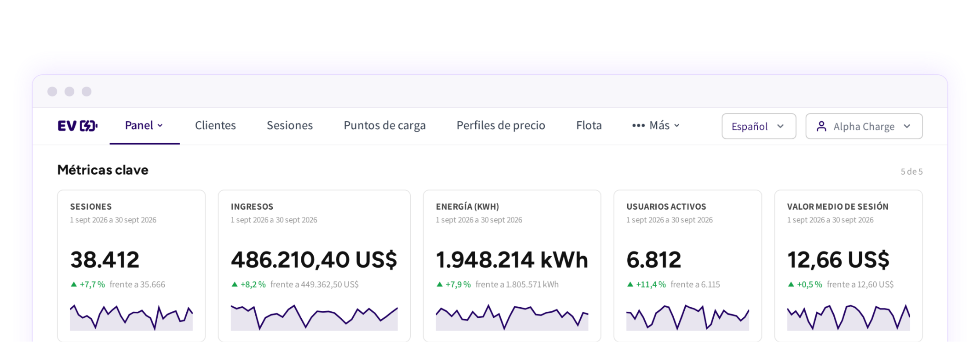Click "frente a 449.362,50 US$" comparison text

[315, 284]
